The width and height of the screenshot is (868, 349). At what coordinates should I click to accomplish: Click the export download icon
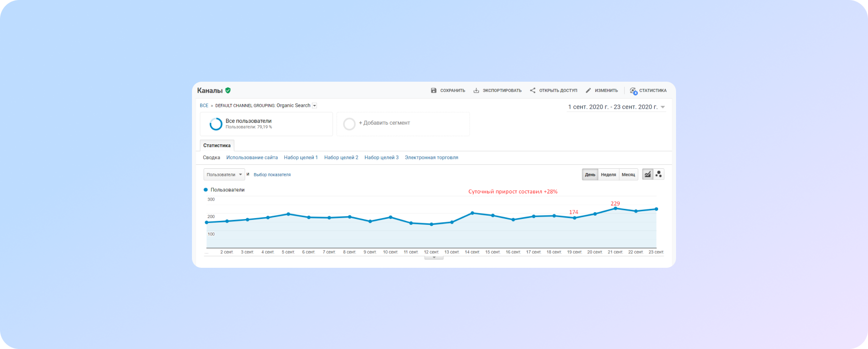(x=476, y=90)
